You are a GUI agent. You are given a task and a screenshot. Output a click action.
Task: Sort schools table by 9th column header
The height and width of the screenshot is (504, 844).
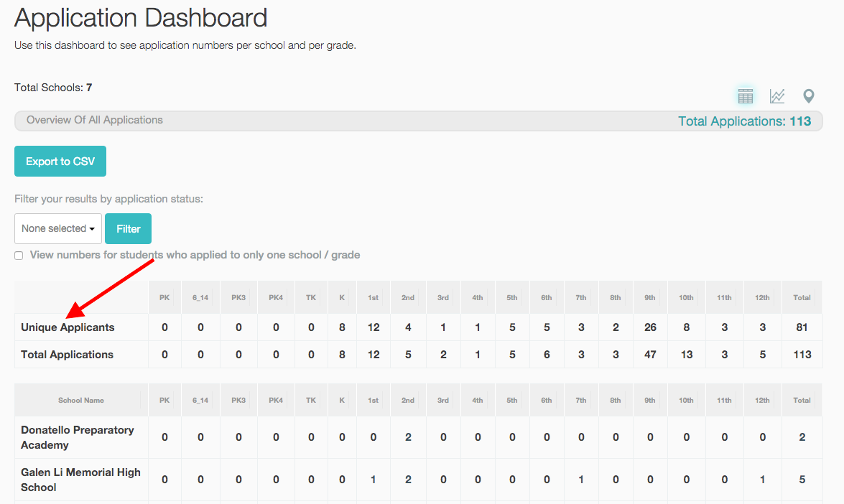[650, 400]
